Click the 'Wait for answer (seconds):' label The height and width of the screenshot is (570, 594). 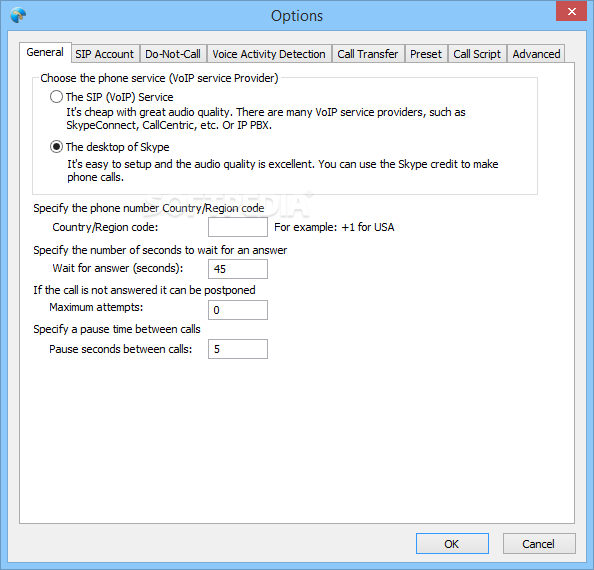(118, 268)
